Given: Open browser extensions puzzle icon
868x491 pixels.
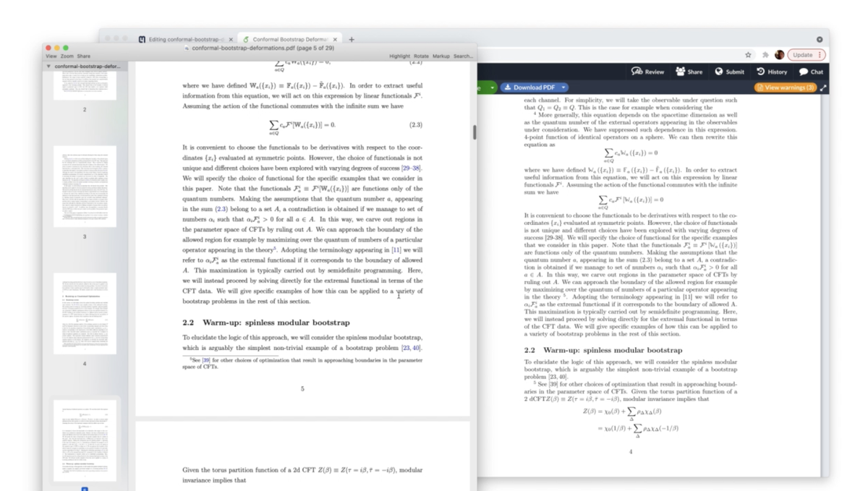Looking at the screenshot, I should pos(765,55).
